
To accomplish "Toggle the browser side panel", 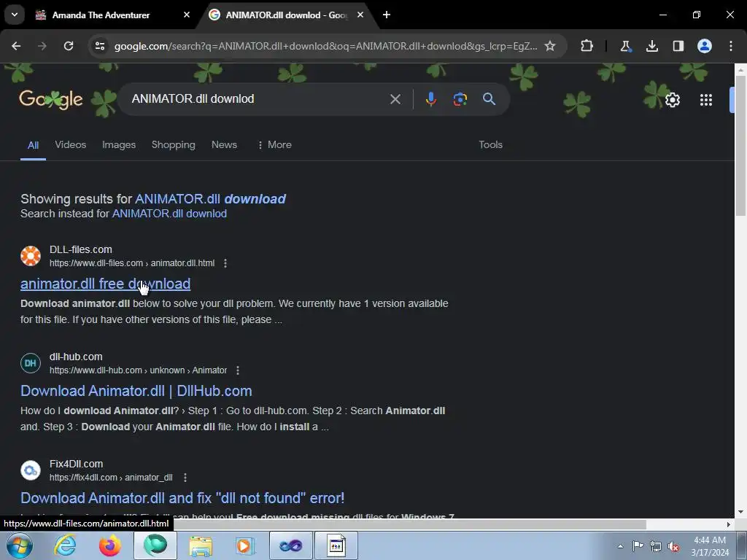I will click(678, 46).
